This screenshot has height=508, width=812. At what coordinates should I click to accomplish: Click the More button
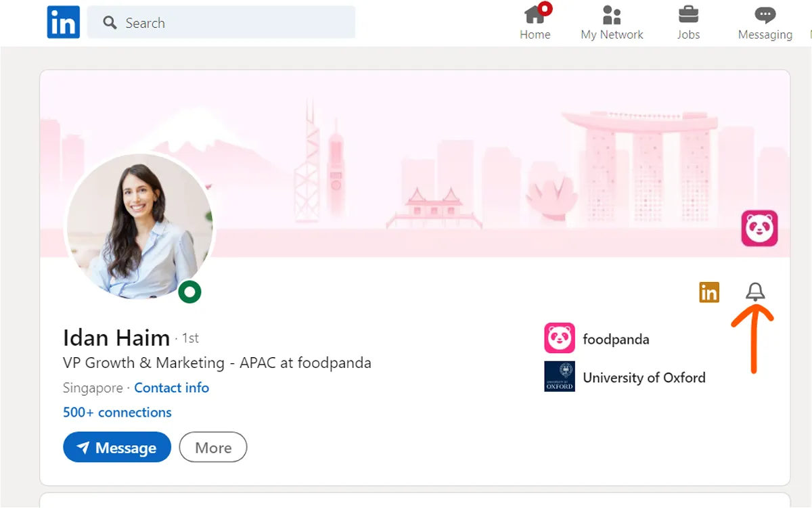213,447
